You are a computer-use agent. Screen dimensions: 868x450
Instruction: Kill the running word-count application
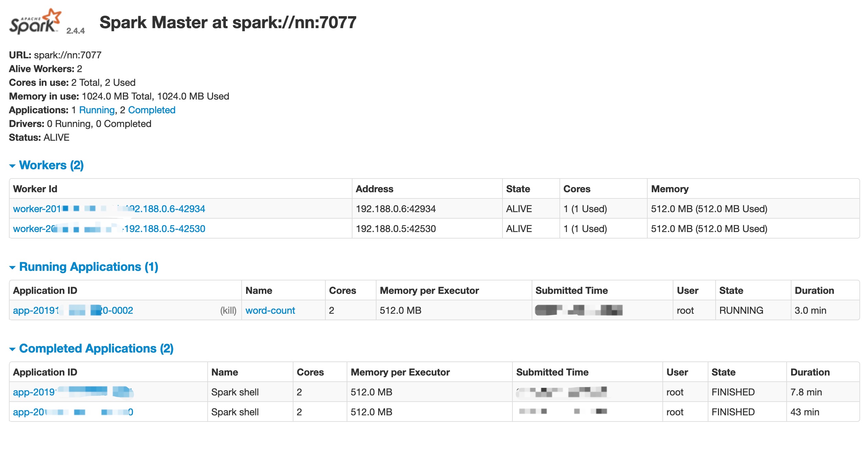pos(228,310)
